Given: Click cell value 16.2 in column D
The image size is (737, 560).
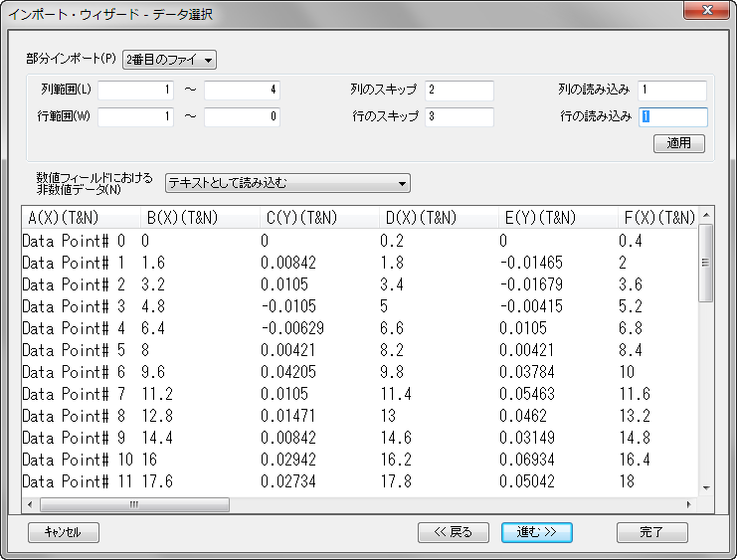Looking at the screenshot, I should [x=396, y=460].
